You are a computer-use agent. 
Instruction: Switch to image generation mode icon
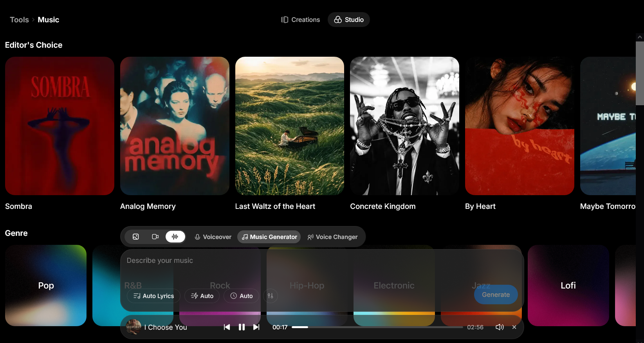tap(136, 237)
